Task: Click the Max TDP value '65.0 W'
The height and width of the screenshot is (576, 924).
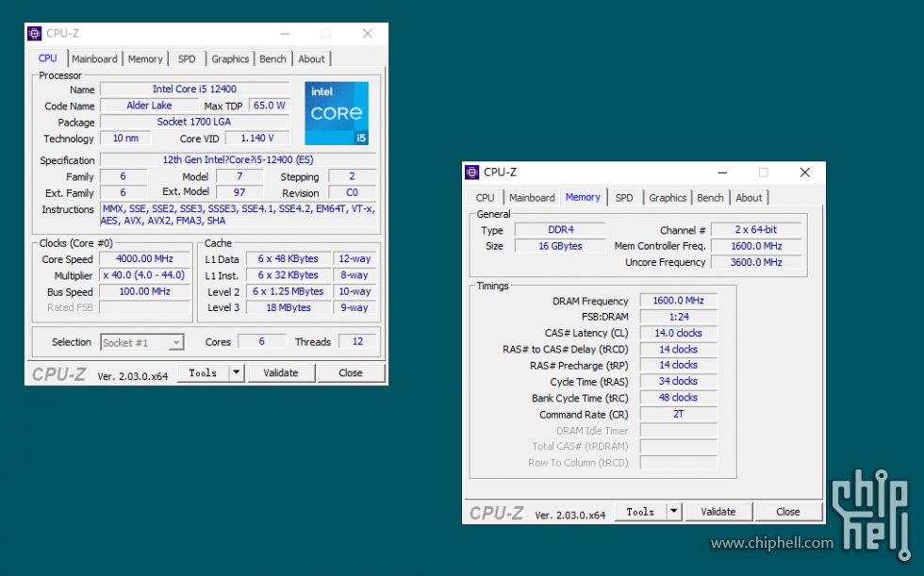Action: point(270,106)
